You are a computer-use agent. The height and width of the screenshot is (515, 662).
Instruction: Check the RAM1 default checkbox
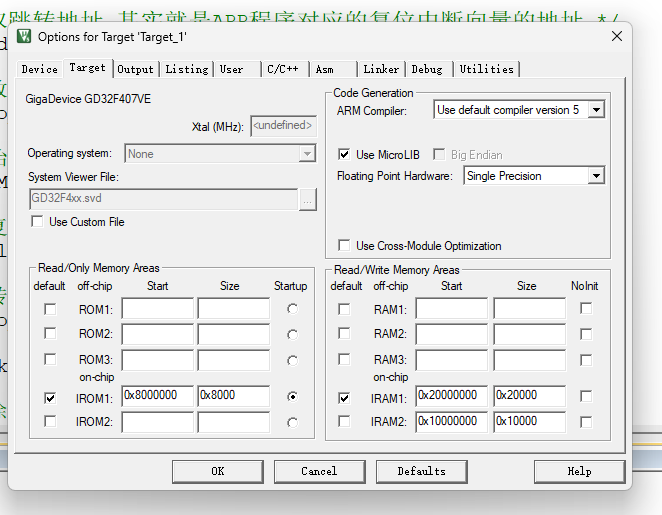[344, 309]
